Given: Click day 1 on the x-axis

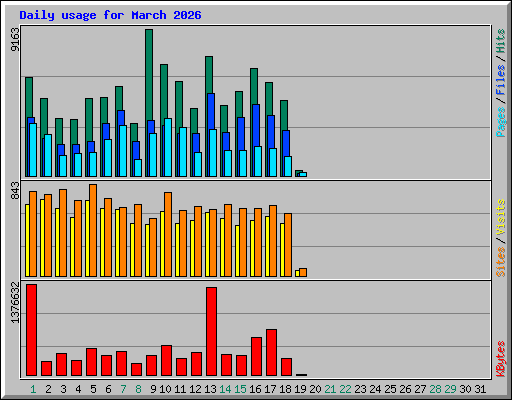Looking at the screenshot, I should (33, 389).
